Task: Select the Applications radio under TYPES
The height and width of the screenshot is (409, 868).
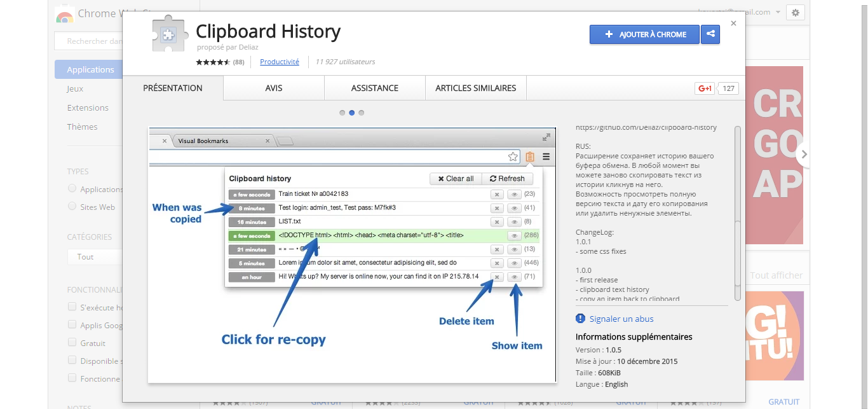Action: (72, 188)
